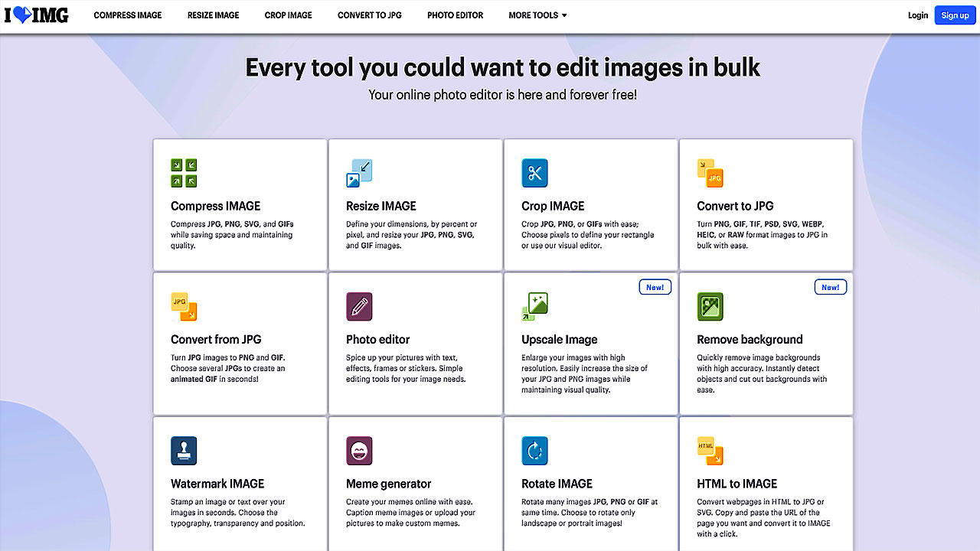Click the New! badge on Upscale Image
Viewport: 980px width, 551px height.
click(x=655, y=287)
